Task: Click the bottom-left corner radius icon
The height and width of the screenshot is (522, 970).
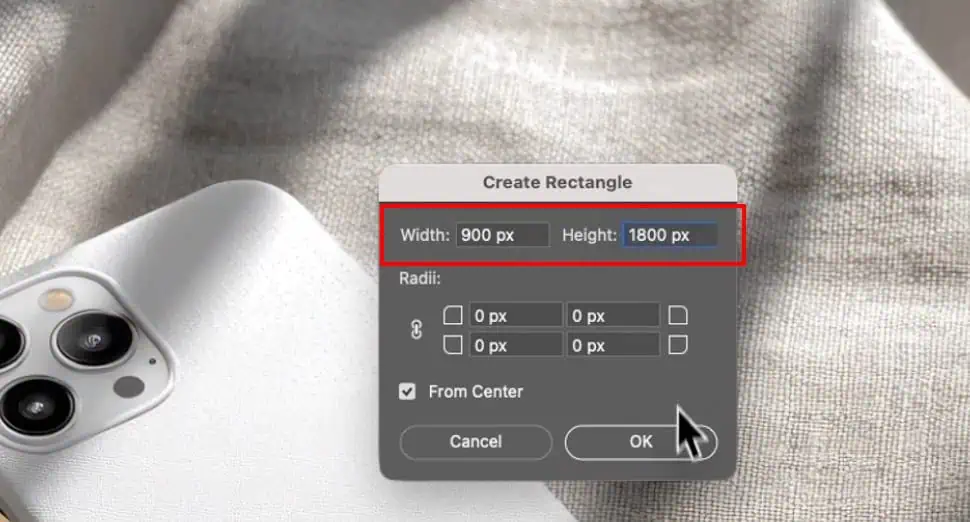Action: point(453,345)
